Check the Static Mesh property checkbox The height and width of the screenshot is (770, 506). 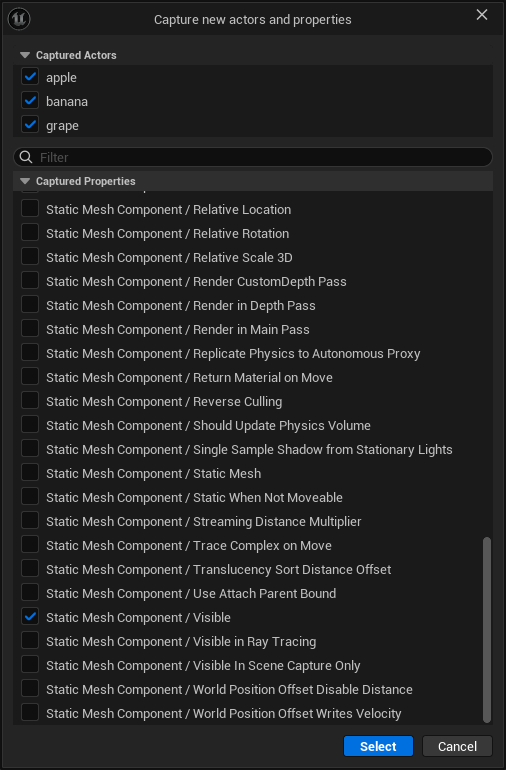(x=30, y=473)
